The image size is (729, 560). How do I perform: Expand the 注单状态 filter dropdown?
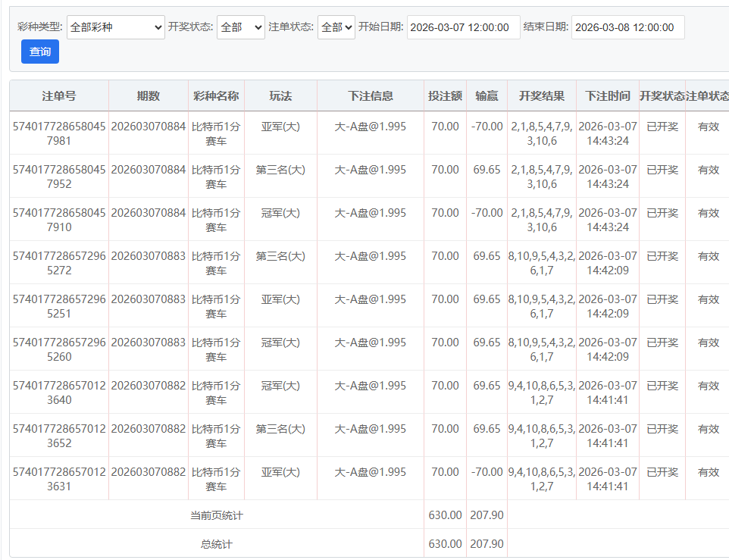click(336, 27)
